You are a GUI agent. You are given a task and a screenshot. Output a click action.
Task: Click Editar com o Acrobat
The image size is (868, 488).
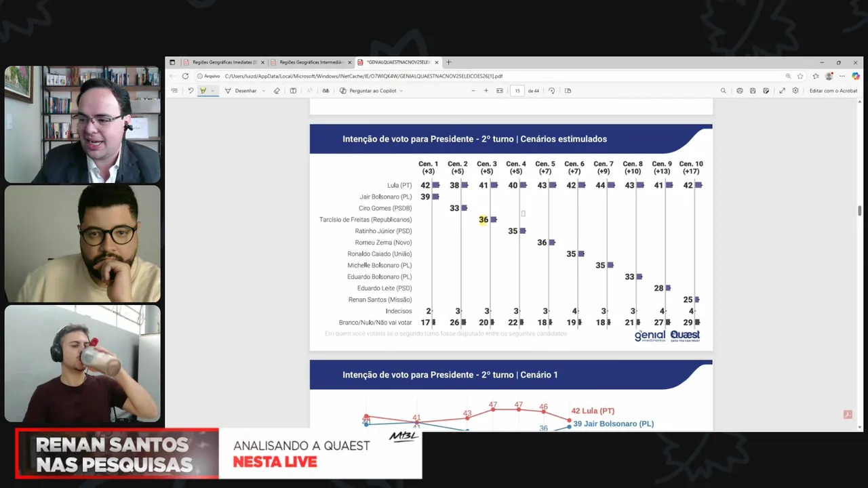pos(833,91)
